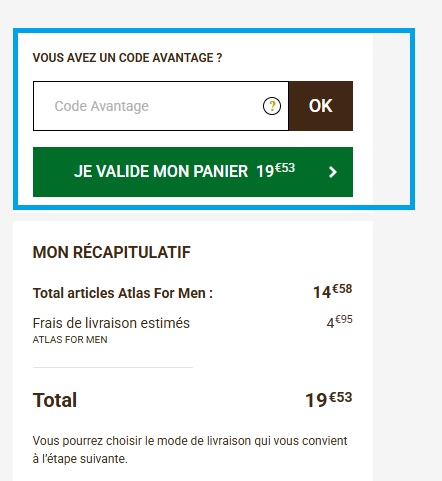Click the grey Code Avantage placeholder text

pyautogui.click(x=102, y=106)
